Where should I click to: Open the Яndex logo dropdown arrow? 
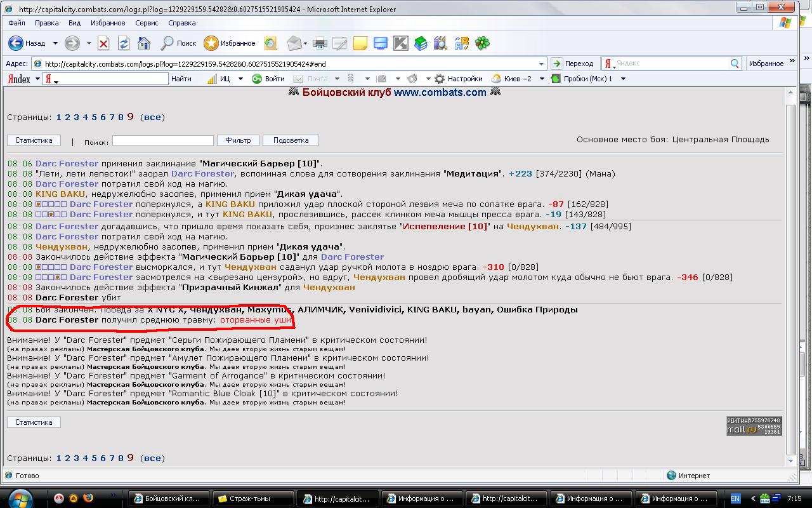[37, 79]
